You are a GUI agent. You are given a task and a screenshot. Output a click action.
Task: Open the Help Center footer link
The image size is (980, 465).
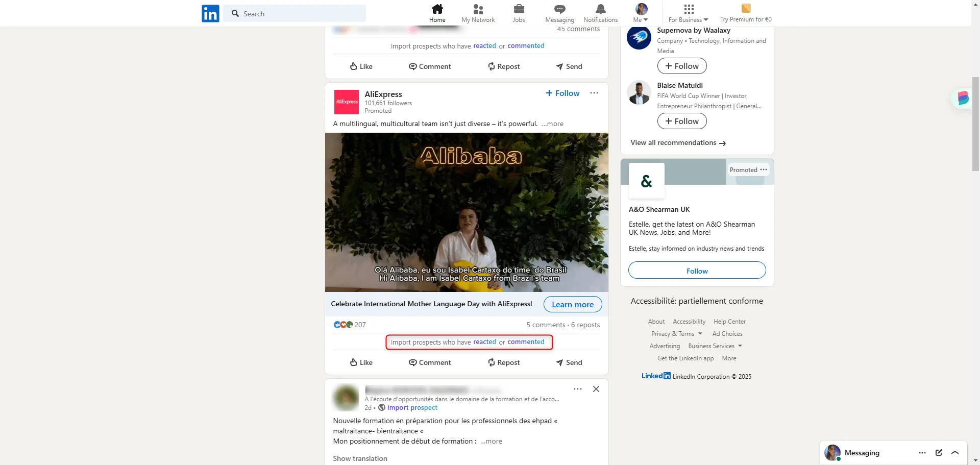pos(729,322)
